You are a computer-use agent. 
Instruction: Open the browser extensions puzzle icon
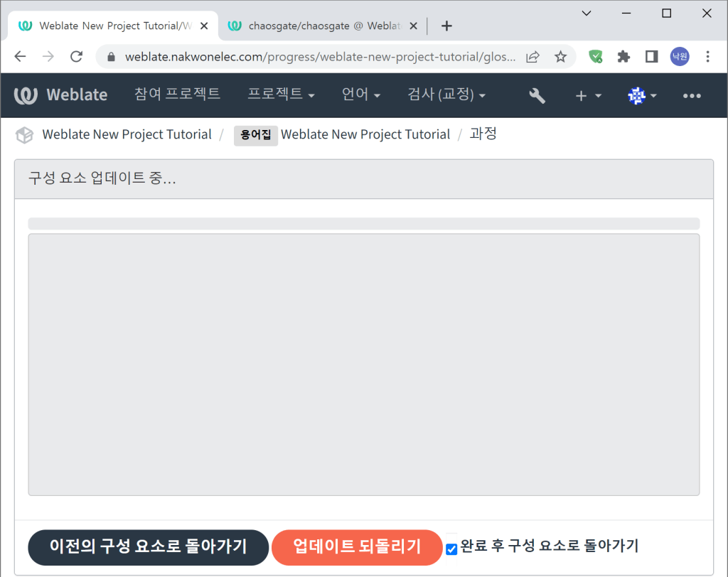[623, 57]
